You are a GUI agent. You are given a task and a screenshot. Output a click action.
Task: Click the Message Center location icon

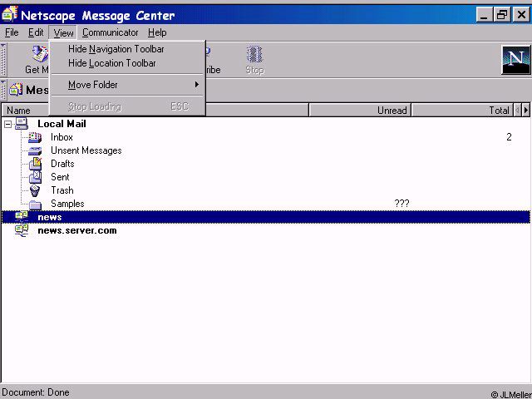pyautogui.click(x=16, y=90)
